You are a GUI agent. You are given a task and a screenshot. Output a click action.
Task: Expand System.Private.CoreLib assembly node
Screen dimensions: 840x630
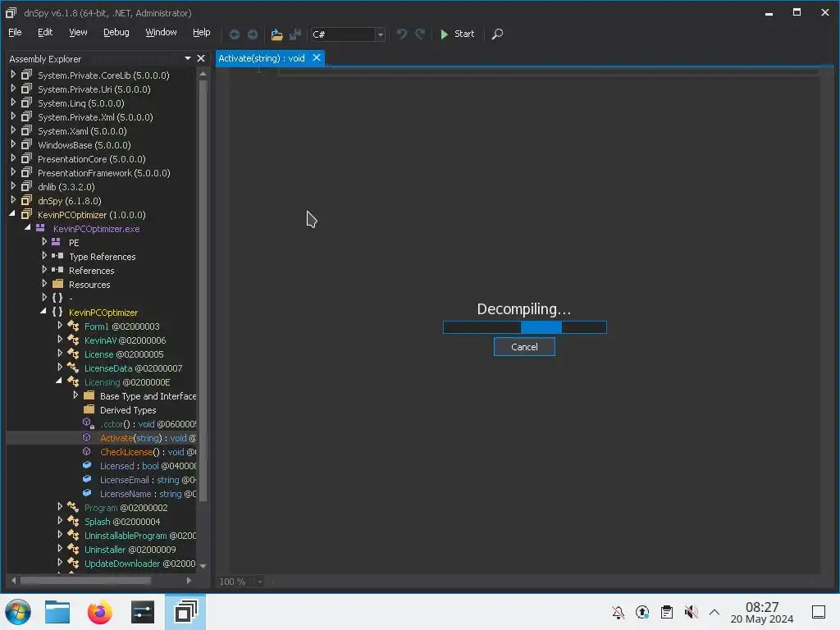click(x=13, y=75)
